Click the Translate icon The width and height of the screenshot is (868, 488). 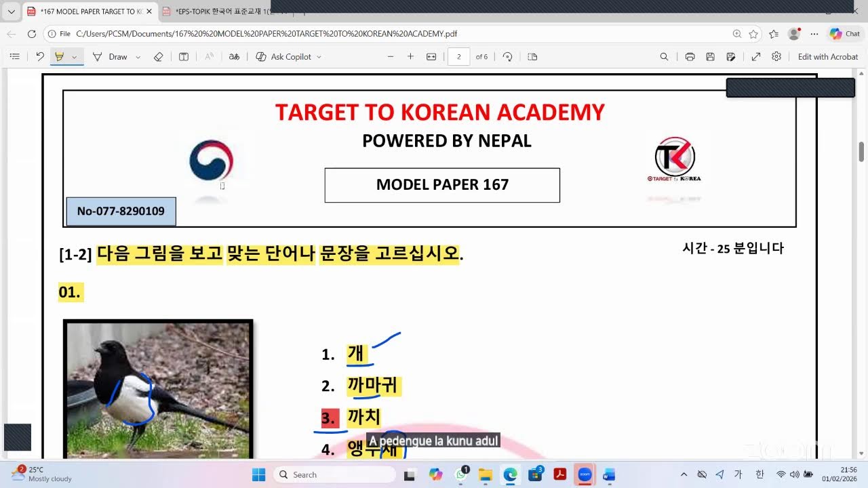234,57
